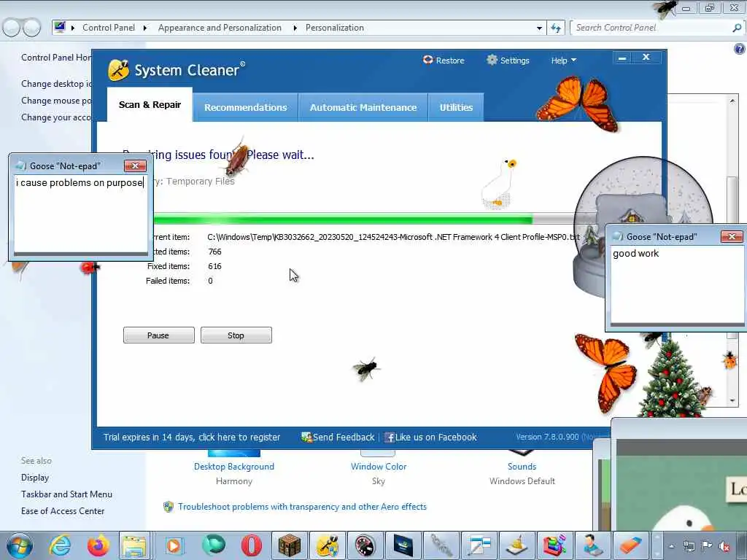Click the white goose on the screen
This screenshot has height=560, width=747.
(x=499, y=183)
